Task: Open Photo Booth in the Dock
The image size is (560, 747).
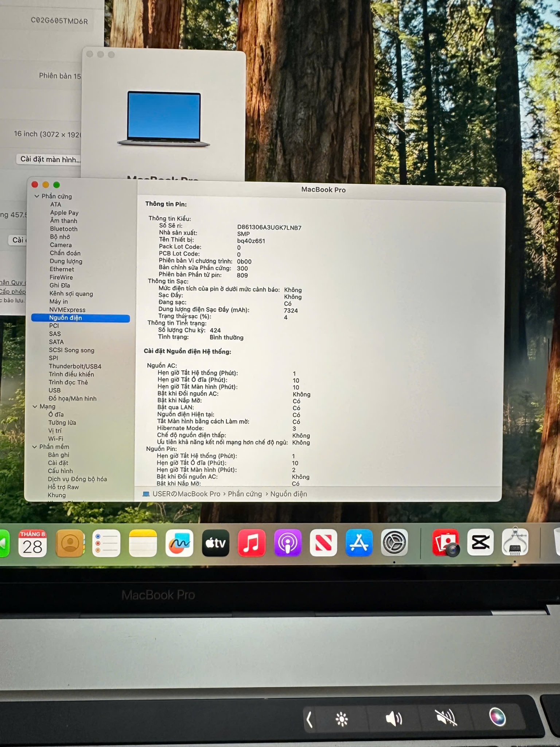Action: click(446, 542)
